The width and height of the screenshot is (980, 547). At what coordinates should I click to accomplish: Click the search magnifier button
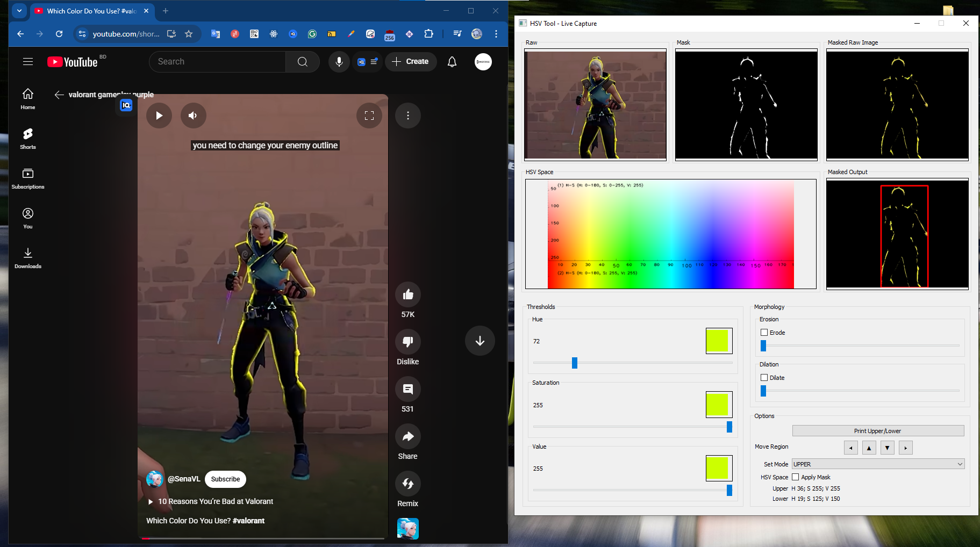pos(303,62)
